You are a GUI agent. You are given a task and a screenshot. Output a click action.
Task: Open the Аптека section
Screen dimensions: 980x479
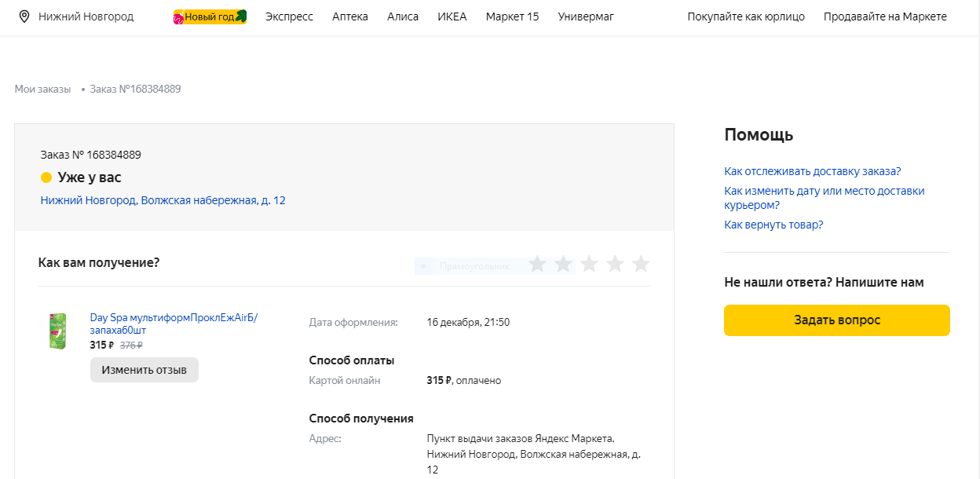point(349,16)
